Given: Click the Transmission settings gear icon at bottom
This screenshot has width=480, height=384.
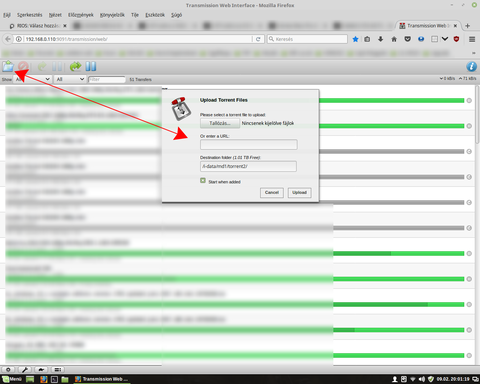Looking at the screenshot, I should click(8, 369).
